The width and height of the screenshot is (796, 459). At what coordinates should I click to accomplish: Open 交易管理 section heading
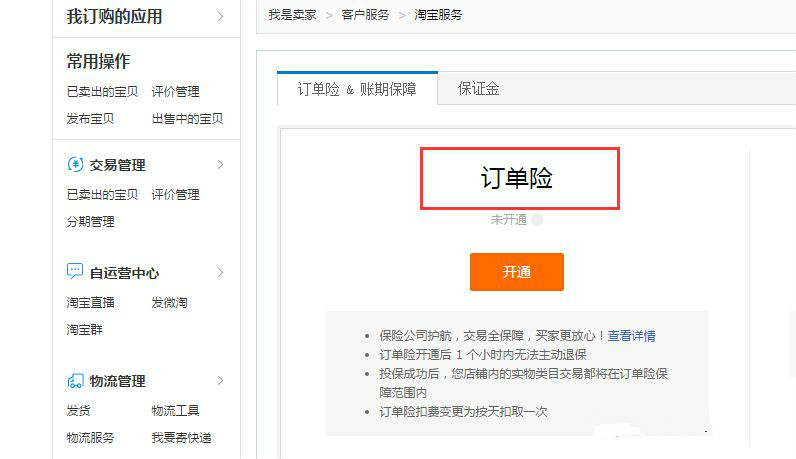pos(117,165)
